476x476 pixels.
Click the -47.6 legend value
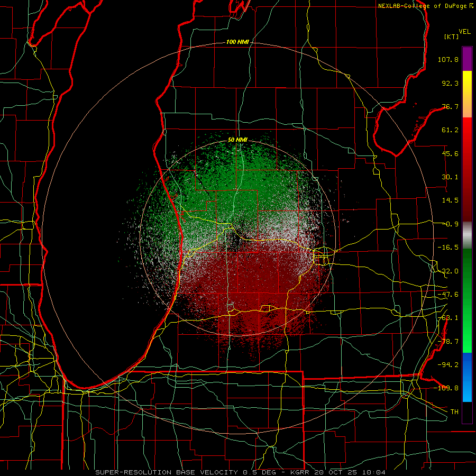coord(448,295)
